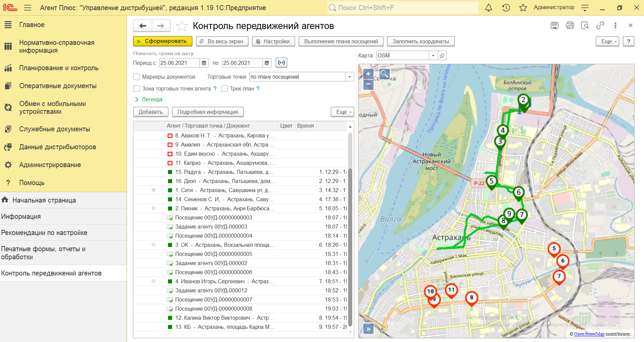
Task: Open help with the question mark button
Action: click(628, 41)
